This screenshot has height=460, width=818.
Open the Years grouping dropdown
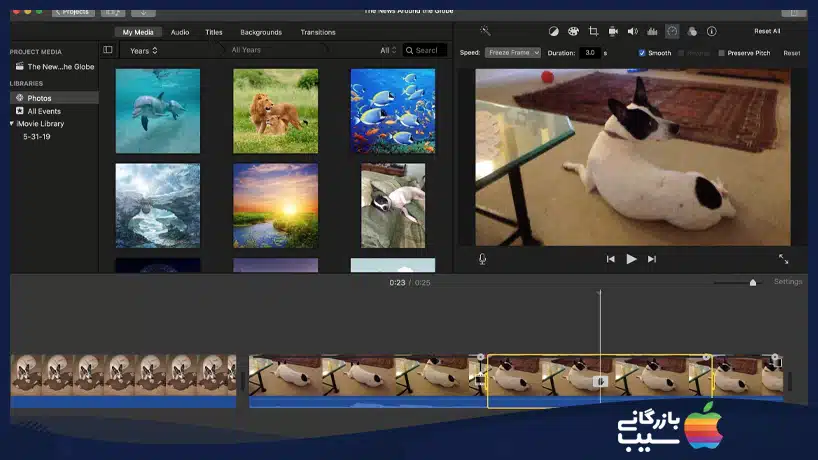tap(143, 51)
